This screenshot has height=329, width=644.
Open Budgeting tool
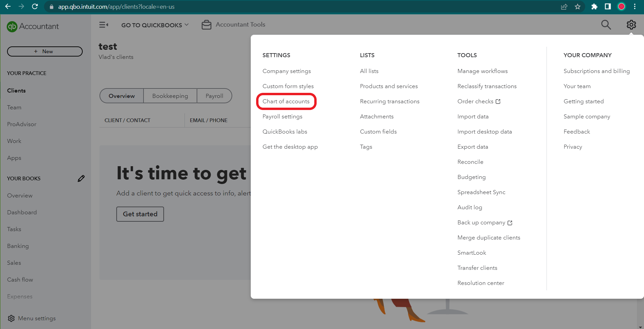coord(472,177)
